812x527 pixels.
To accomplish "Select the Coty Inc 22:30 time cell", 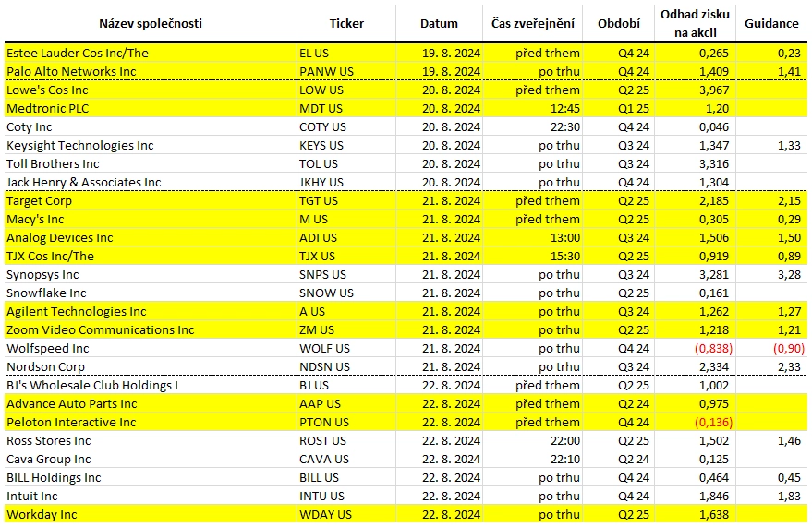I will tap(533, 127).
